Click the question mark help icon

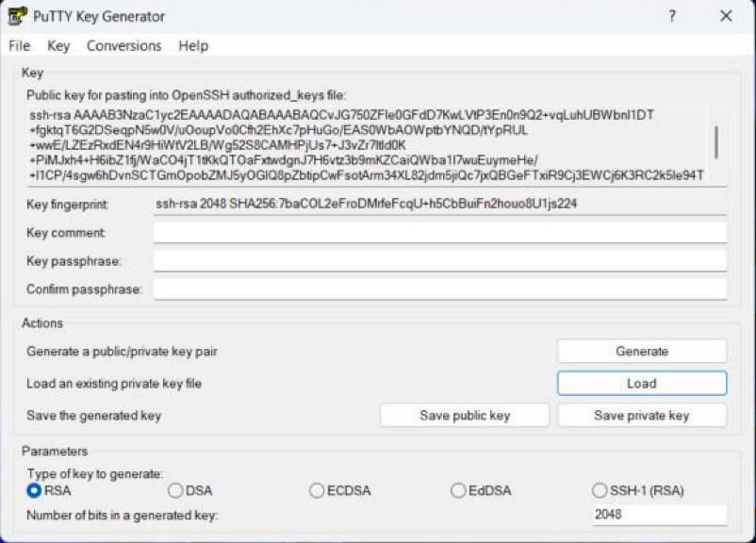(x=672, y=16)
